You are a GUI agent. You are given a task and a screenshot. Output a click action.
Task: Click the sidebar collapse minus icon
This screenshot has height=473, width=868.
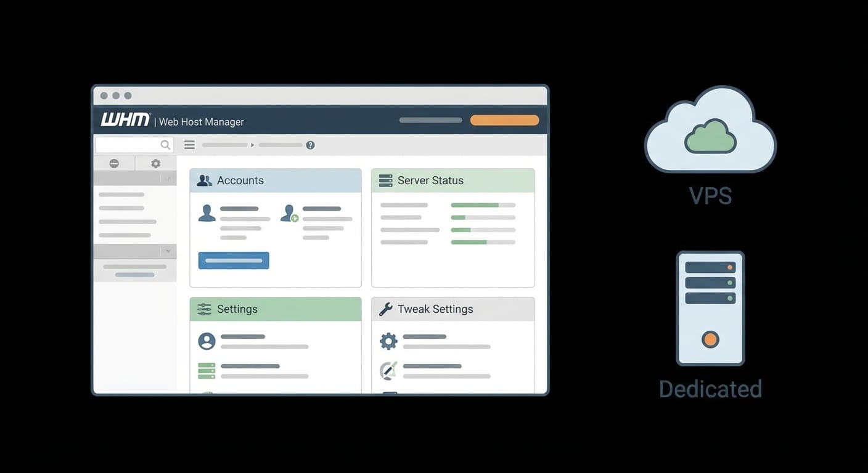pos(114,163)
